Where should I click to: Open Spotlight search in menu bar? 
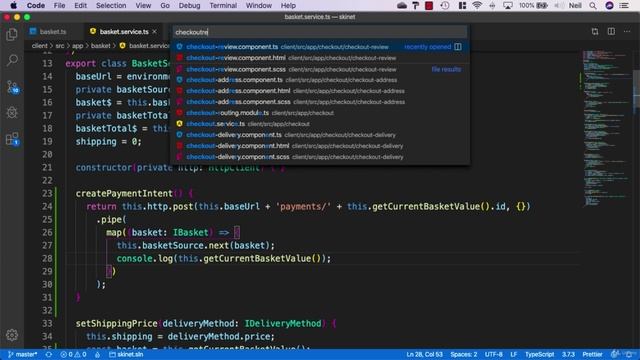593,5
